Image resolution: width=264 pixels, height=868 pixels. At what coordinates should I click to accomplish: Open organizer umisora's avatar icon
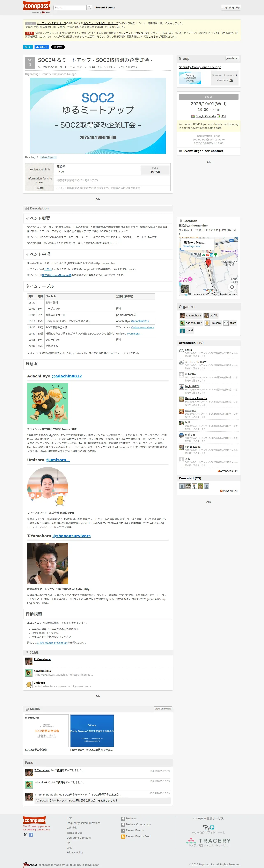207,323
